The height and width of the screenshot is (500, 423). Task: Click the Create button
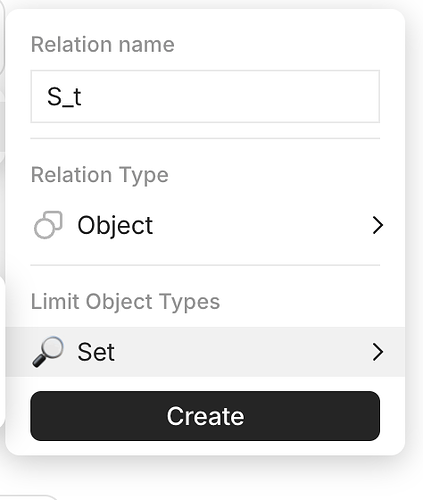205,416
